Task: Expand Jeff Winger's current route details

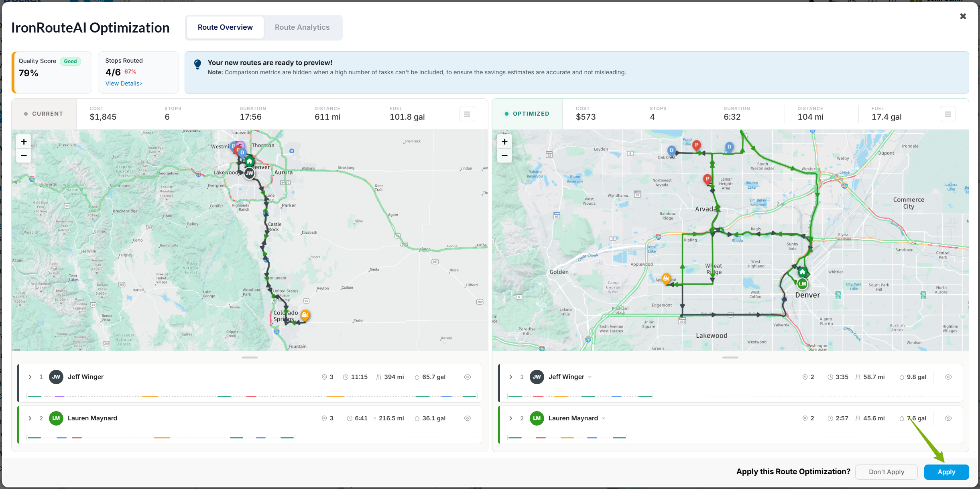Action: [30, 377]
